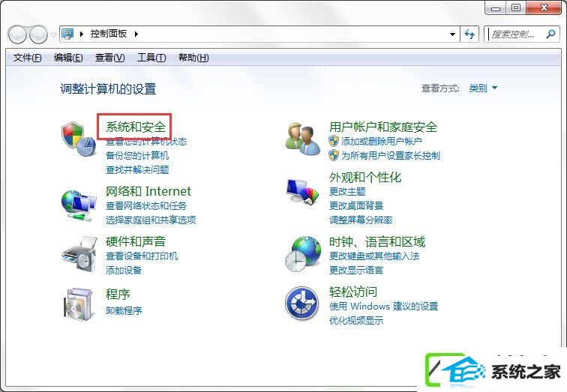Expand the 类别 view-by dropdown
The width and height of the screenshot is (567, 392).
pos(483,88)
